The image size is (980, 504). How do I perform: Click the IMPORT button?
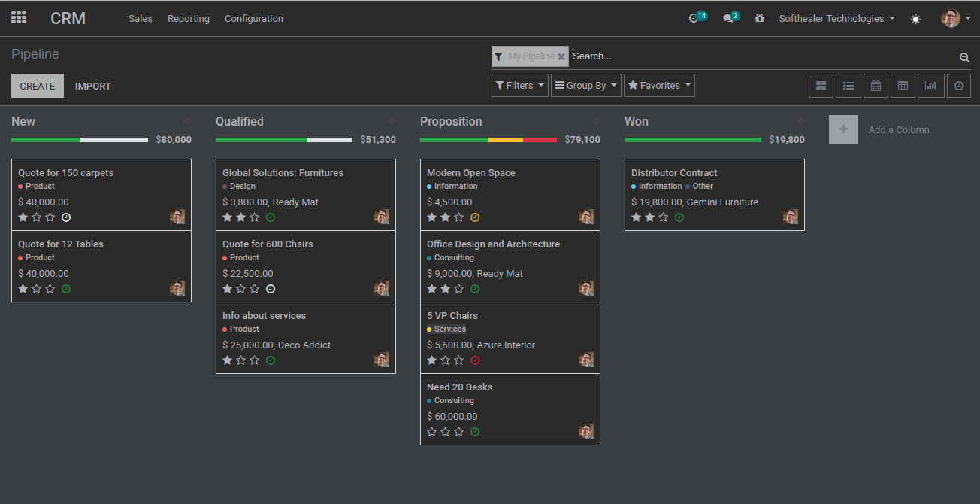pos(93,86)
